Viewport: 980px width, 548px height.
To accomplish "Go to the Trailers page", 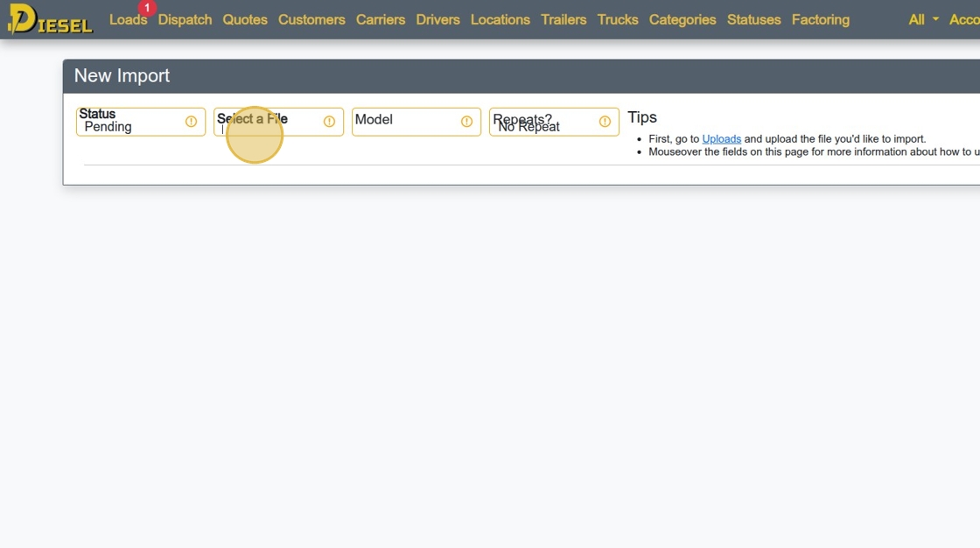I will coord(563,19).
